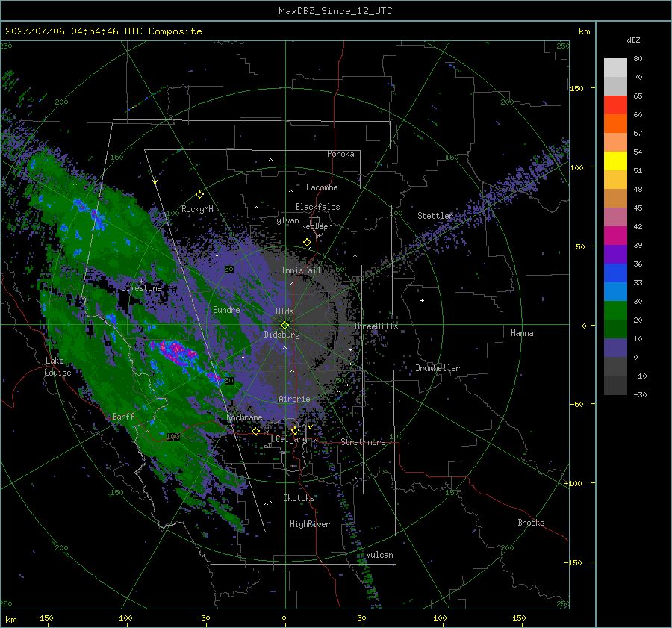672x628 pixels.
Task: Click the Stettler city label
Action: (435, 216)
